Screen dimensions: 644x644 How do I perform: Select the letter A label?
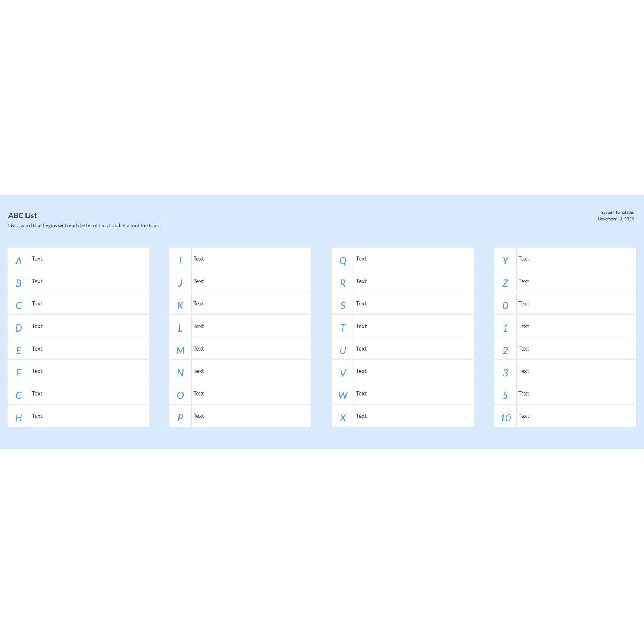click(x=19, y=261)
